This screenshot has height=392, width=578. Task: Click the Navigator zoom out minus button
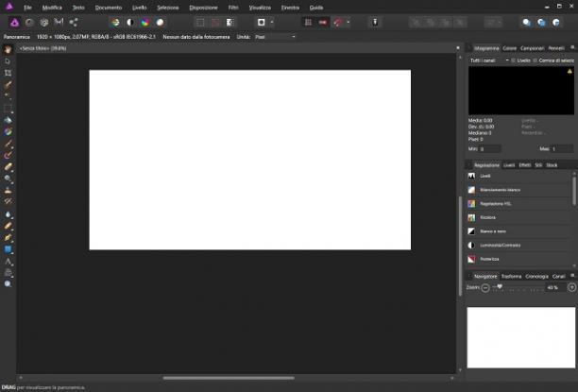pyautogui.click(x=485, y=288)
